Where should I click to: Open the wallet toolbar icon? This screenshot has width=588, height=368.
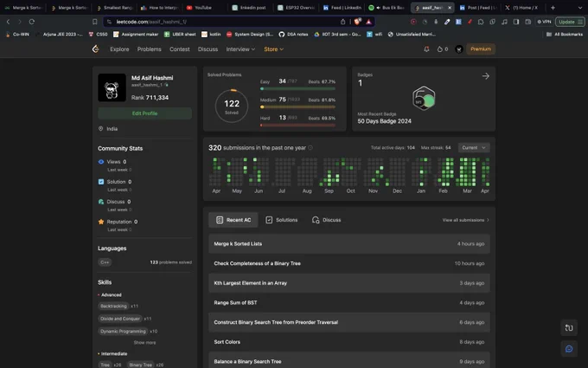pyautogui.click(x=527, y=22)
